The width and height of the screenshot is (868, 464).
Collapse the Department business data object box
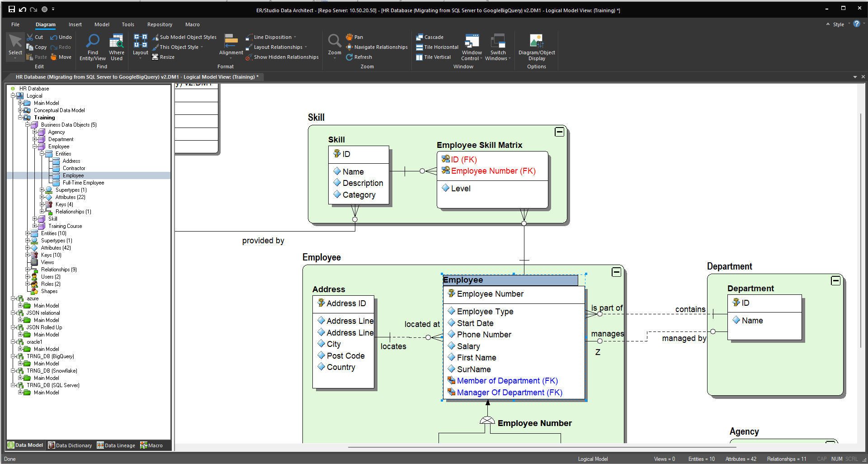835,281
